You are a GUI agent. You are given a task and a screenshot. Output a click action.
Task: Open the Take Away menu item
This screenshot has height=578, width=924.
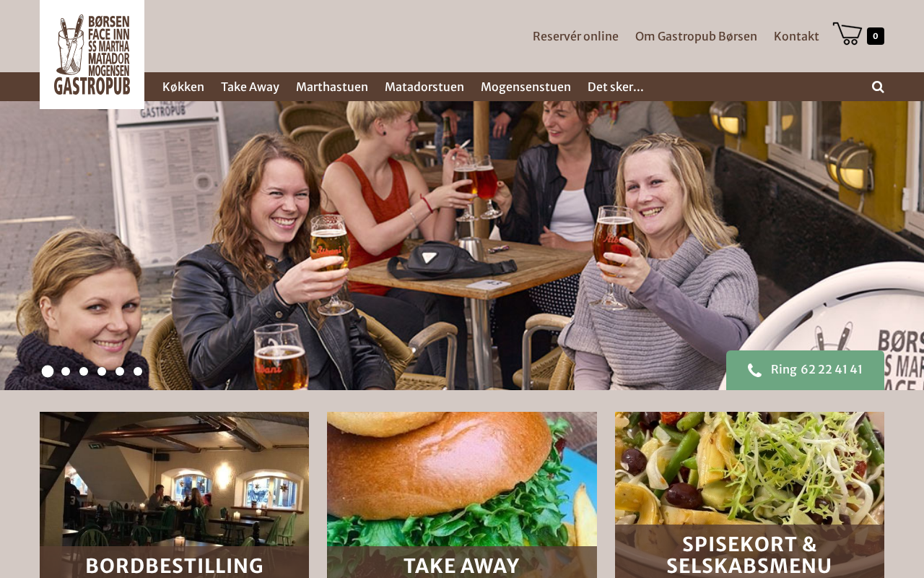tap(250, 87)
